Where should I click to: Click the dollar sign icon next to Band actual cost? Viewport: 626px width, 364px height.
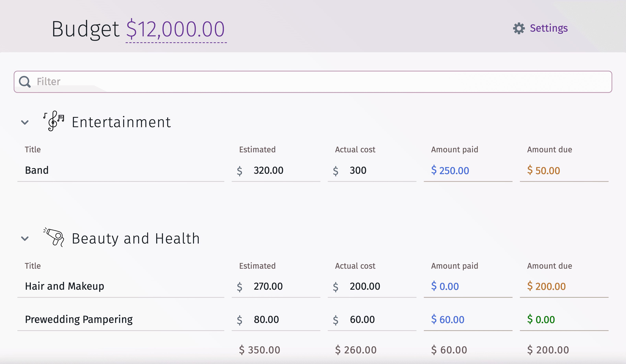336,170
